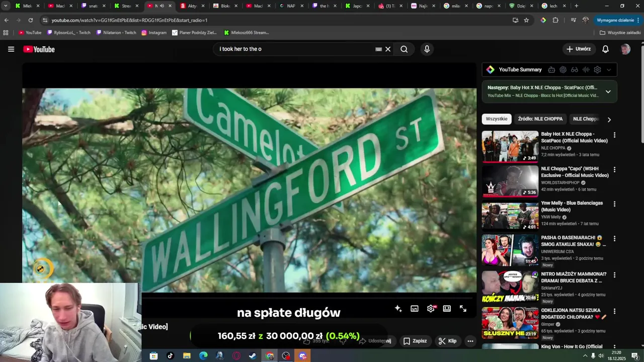Open the Nilatarion - Twitch bookmark
The image size is (644, 362).
click(116, 33)
